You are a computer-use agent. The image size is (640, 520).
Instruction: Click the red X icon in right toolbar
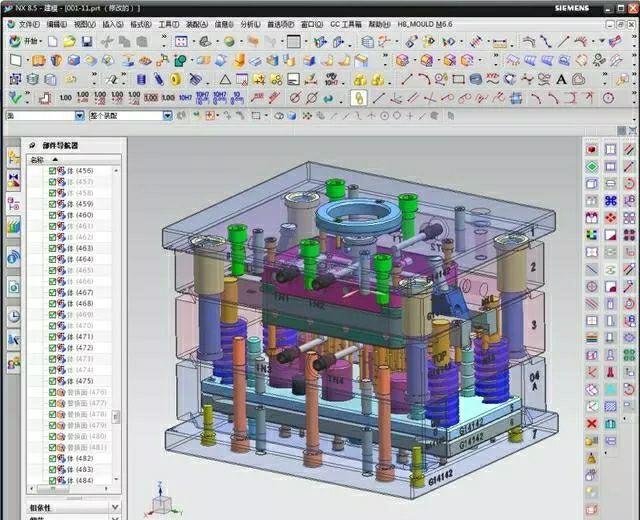(x=591, y=424)
